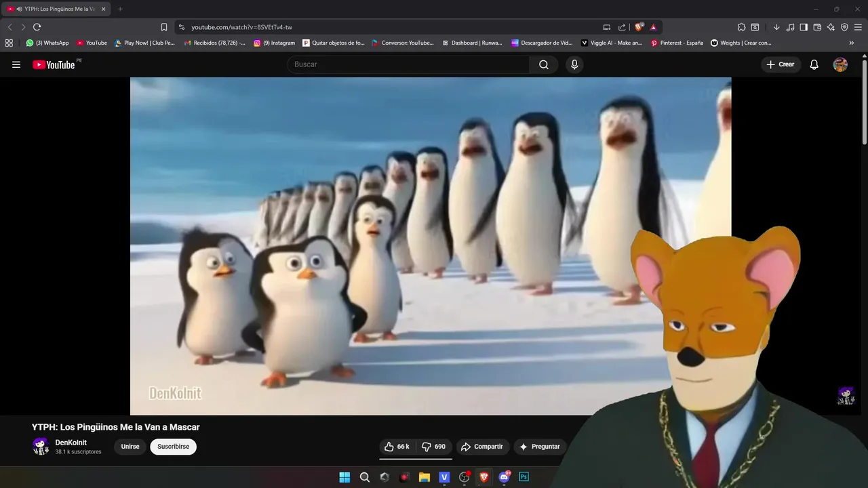This screenshot has height=488, width=868.
Task: Reload the page with refresh icon
Action: [x=37, y=27]
